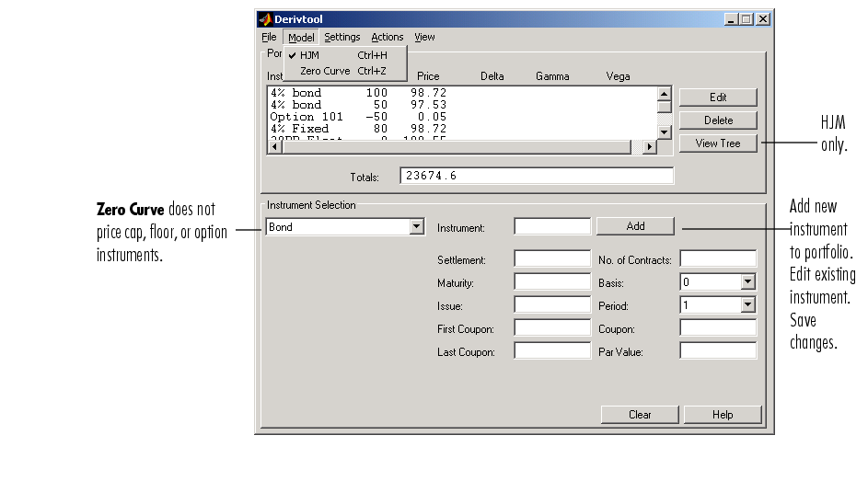868x504 pixels.
Task: Click the Settlement input field
Action: (x=552, y=258)
